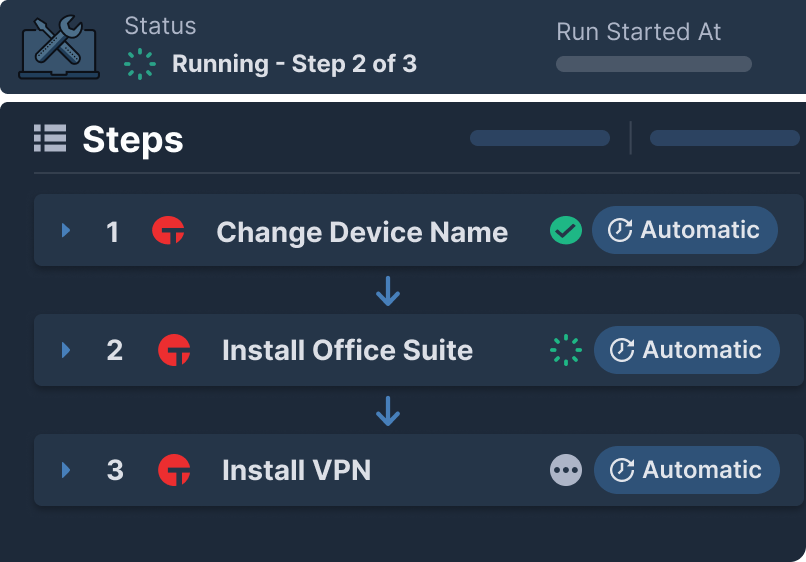Click red logo icon on Install Office Suite

pos(174,350)
